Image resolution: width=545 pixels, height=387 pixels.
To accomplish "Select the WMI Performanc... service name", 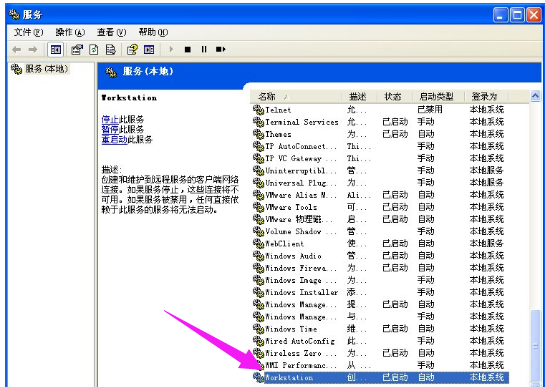I will [x=301, y=366].
